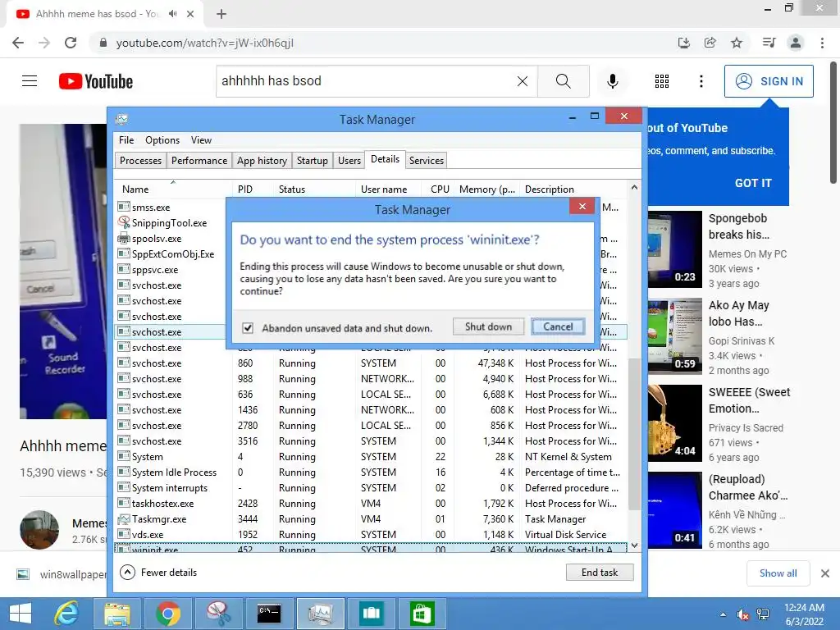Click the install/download page icon
This screenshot has width=840, height=630.
pyautogui.click(x=683, y=43)
